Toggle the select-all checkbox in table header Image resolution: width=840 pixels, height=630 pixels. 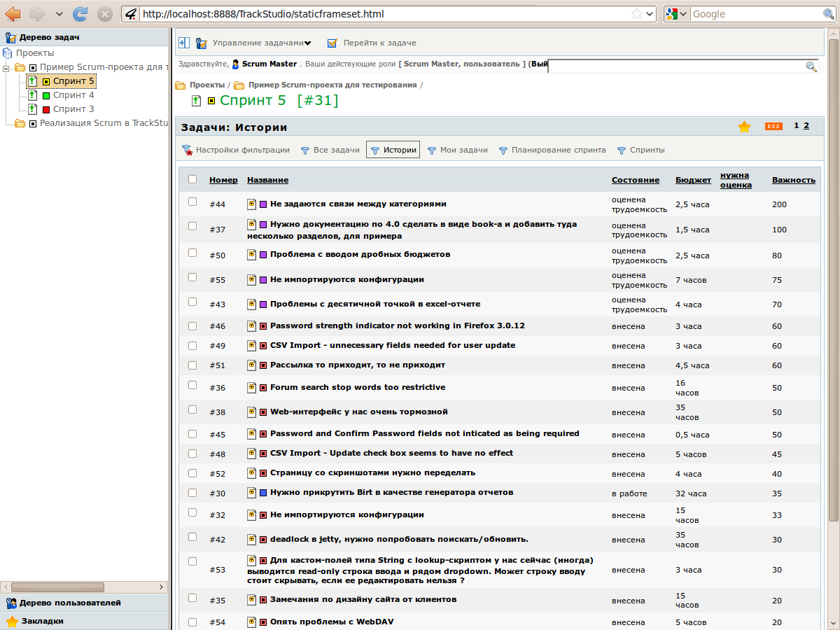(x=192, y=179)
